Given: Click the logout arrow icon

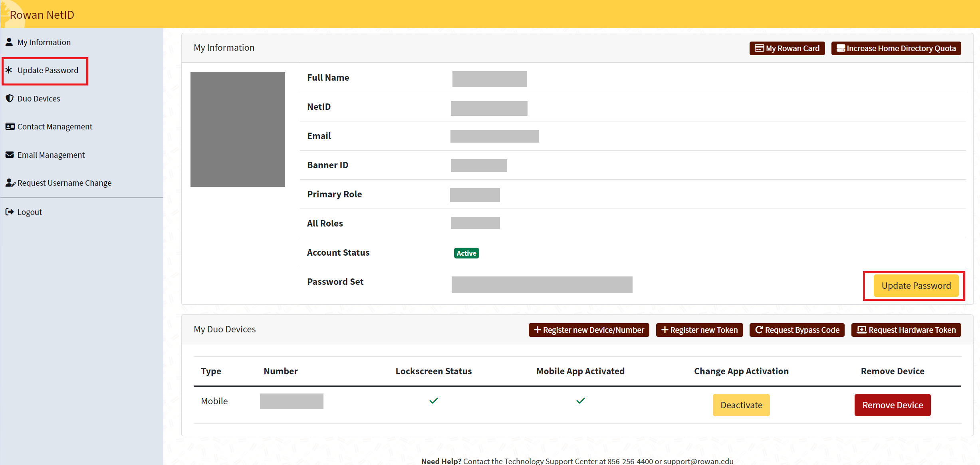Looking at the screenshot, I should pyautogui.click(x=10, y=212).
